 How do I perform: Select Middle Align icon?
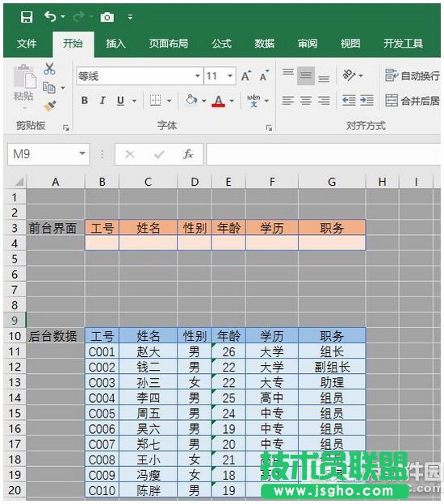coord(306,76)
